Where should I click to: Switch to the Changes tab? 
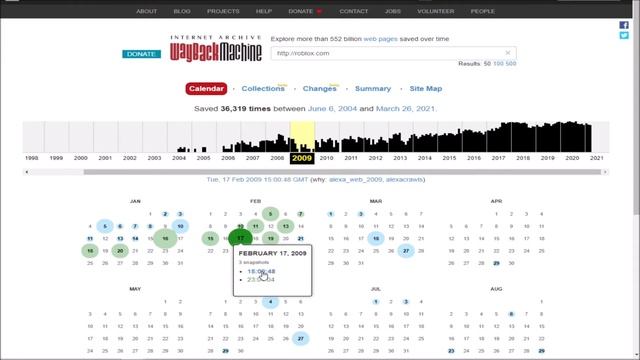point(319,89)
